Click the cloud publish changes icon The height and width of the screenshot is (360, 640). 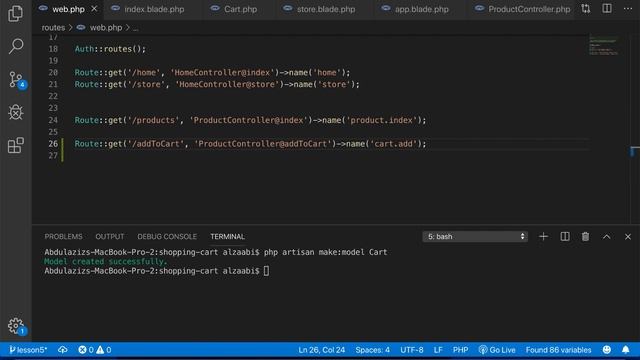[62, 350]
